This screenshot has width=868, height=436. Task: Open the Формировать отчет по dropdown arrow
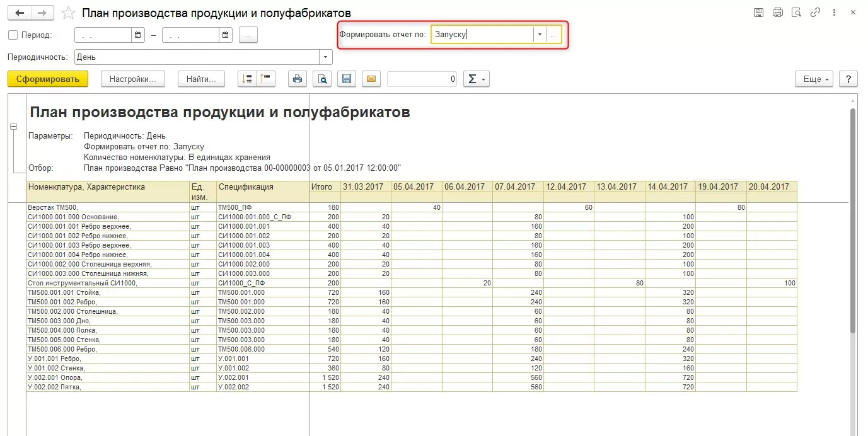[x=540, y=35]
